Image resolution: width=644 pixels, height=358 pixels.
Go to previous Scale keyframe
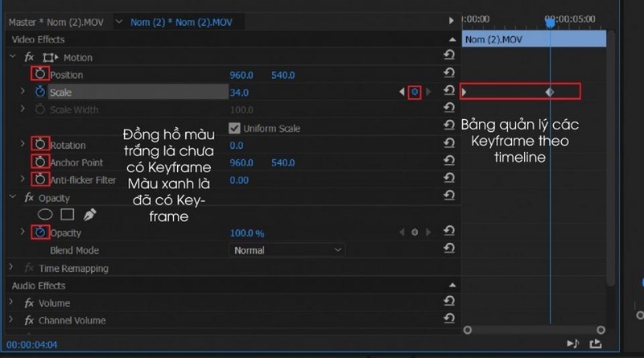(402, 92)
